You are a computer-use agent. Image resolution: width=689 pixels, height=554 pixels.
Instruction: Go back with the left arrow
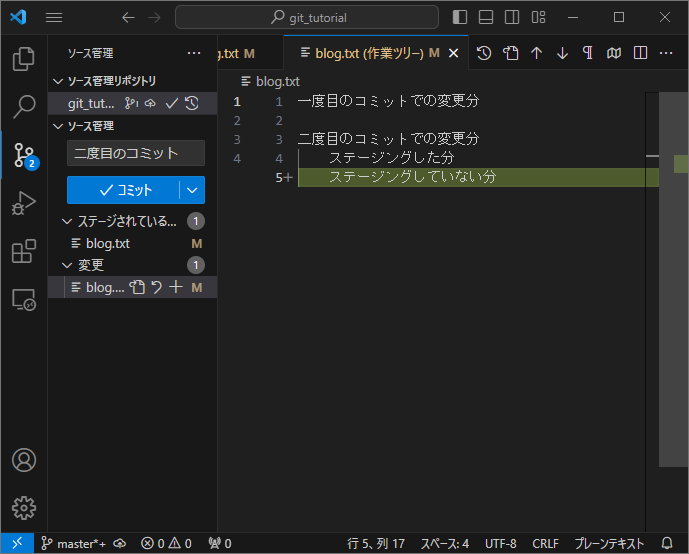(x=128, y=18)
